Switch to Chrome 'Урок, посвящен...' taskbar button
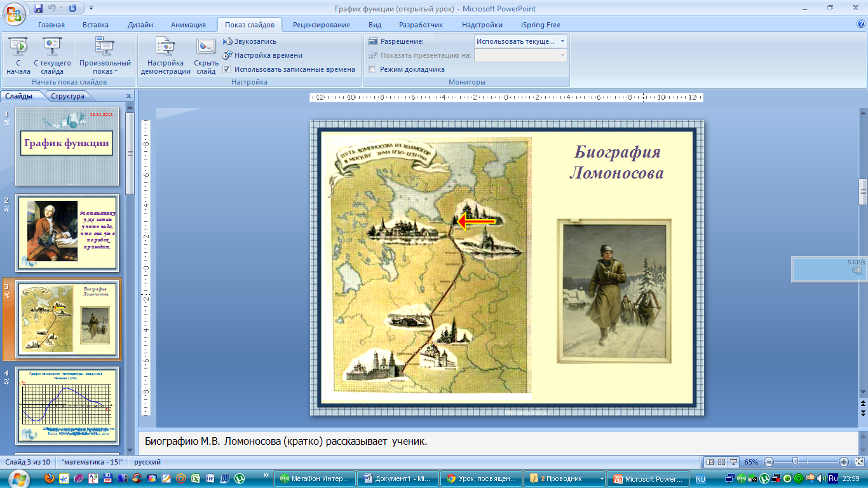Viewport: 868px width, 488px height. (x=480, y=478)
